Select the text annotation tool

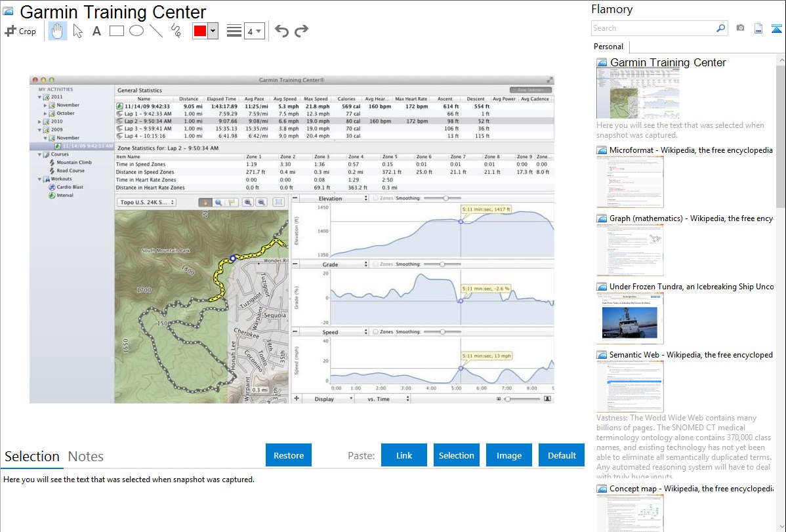click(96, 31)
